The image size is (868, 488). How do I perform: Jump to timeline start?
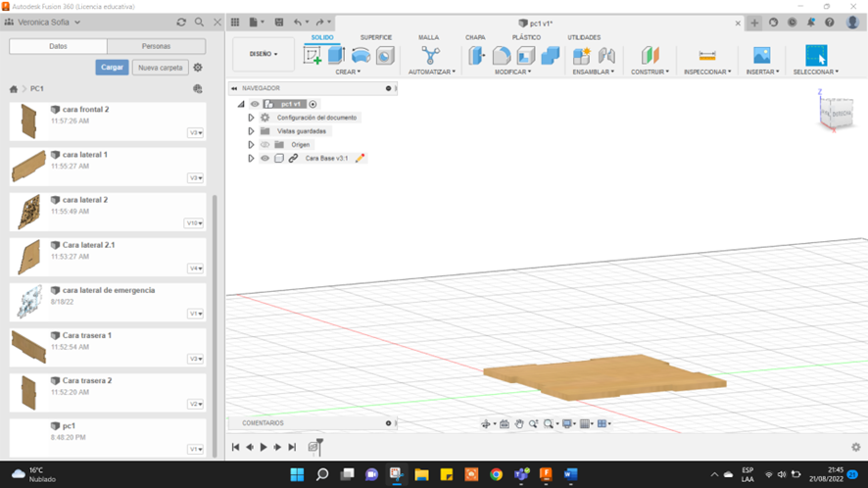235,447
